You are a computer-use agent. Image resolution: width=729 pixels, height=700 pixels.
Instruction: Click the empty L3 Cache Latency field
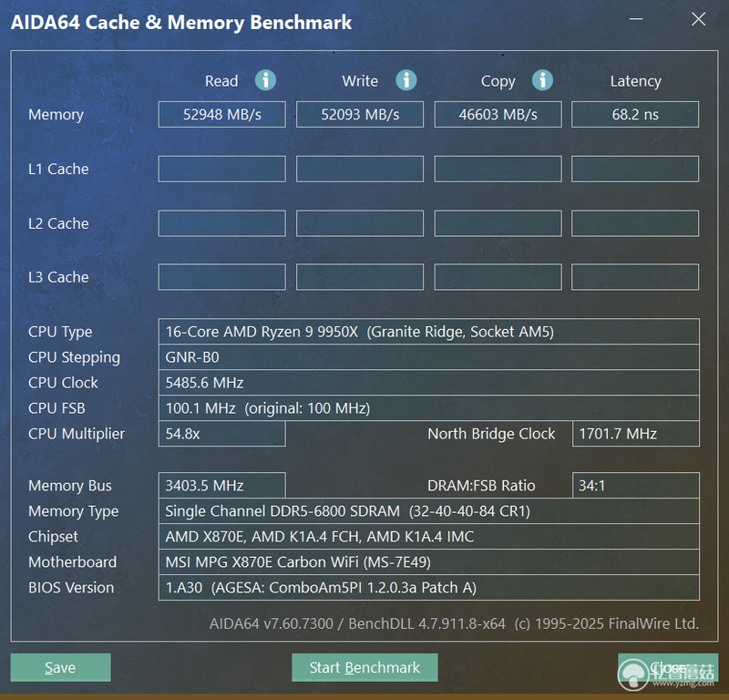[x=635, y=277]
